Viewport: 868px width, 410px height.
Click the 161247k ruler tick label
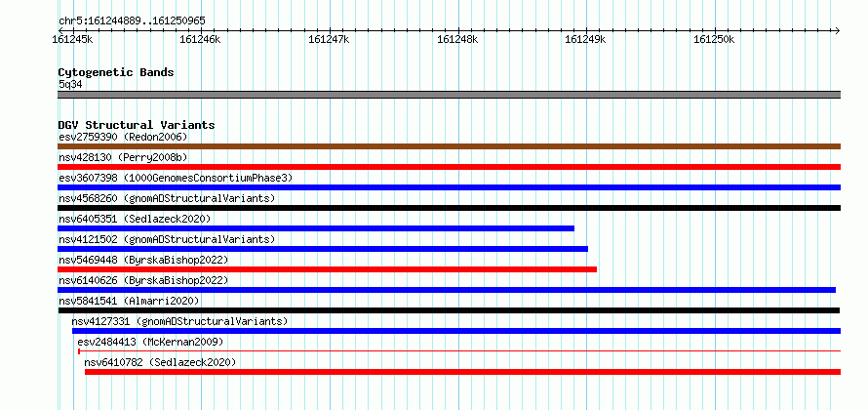[329, 39]
